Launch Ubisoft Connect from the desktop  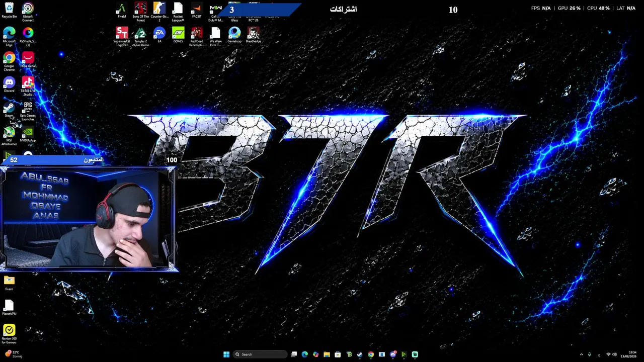tap(28, 12)
